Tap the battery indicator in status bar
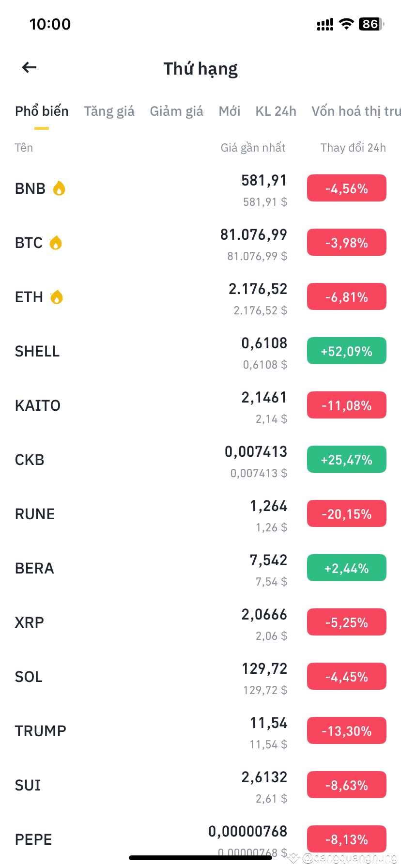 coord(371,24)
